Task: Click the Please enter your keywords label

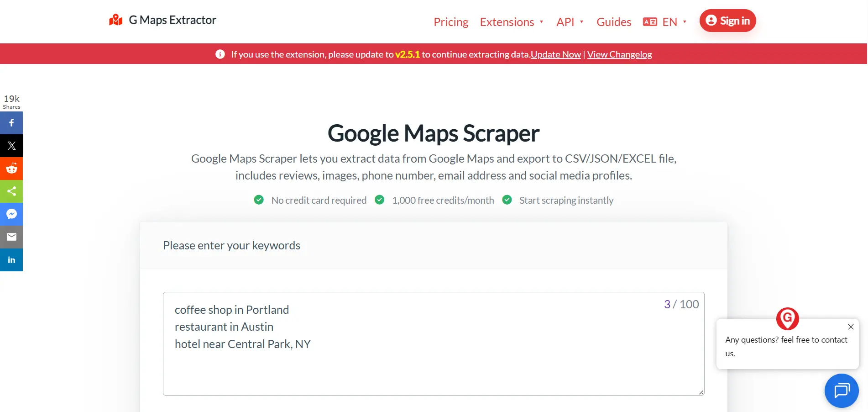Action: point(231,245)
